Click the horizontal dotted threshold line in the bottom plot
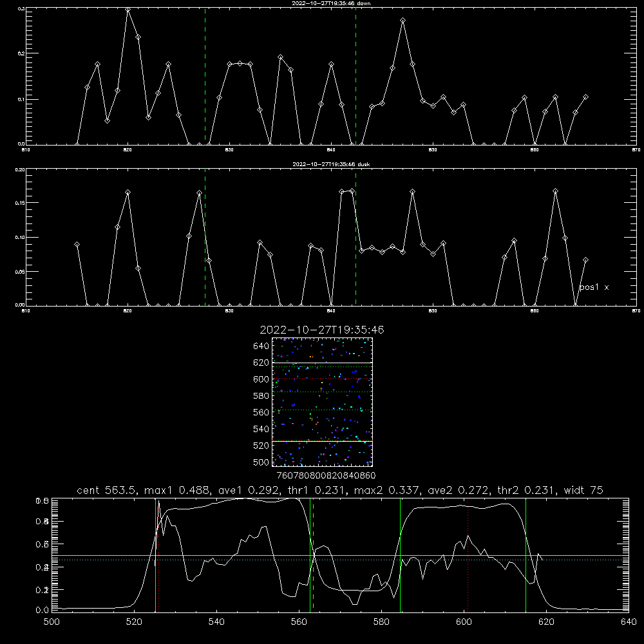The width and height of the screenshot is (644, 644). 340,560
